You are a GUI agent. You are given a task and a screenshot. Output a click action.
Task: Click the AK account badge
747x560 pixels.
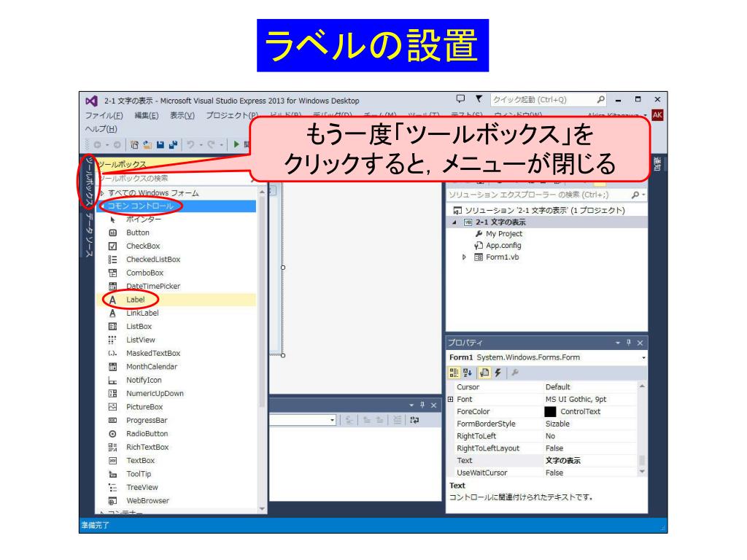(x=657, y=114)
